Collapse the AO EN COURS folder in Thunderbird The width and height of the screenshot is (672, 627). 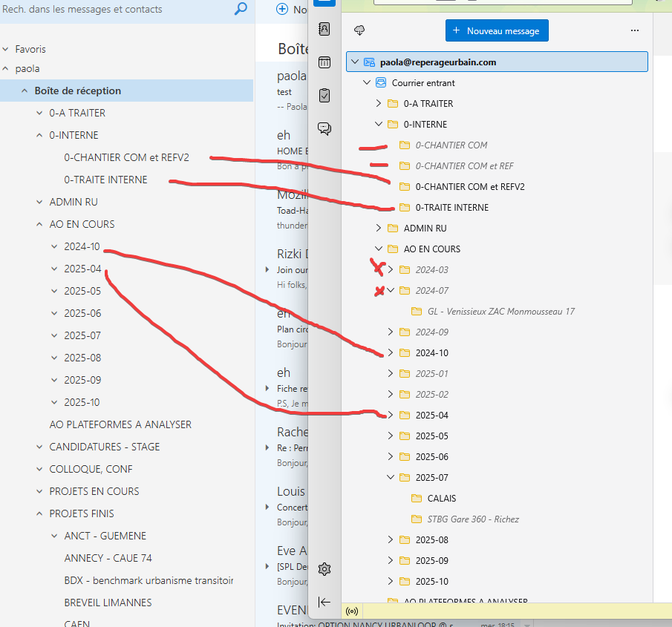(379, 249)
